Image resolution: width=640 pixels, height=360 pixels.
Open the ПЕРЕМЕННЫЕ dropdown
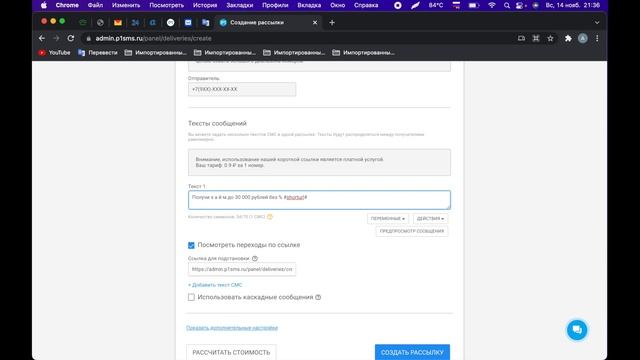388,219
